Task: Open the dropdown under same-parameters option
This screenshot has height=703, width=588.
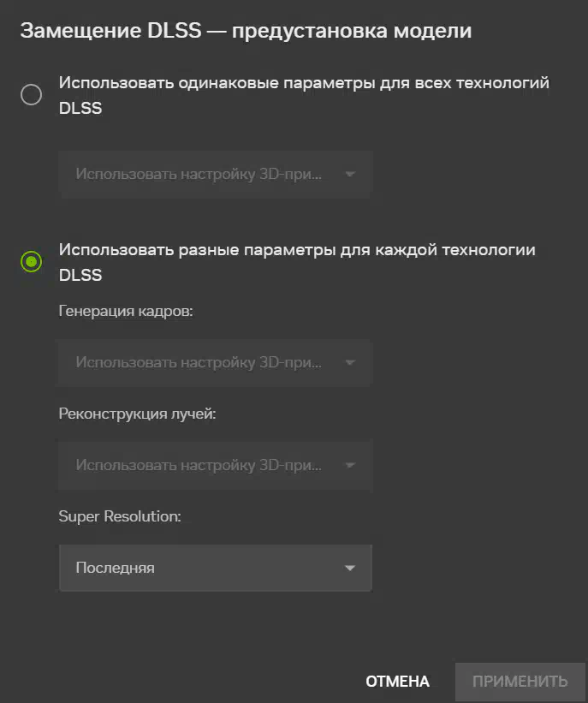Action: tap(216, 174)
